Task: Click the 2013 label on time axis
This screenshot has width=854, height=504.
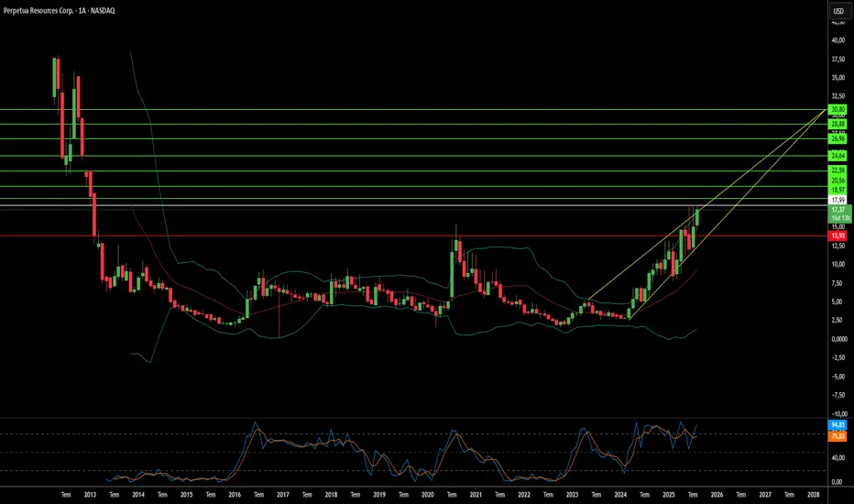Action: pos(90,494)
